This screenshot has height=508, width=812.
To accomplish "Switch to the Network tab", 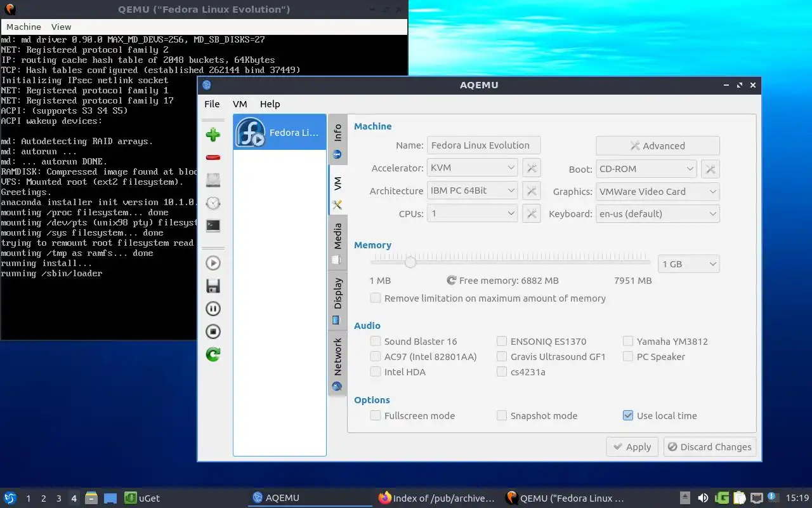I will (337, 363).
